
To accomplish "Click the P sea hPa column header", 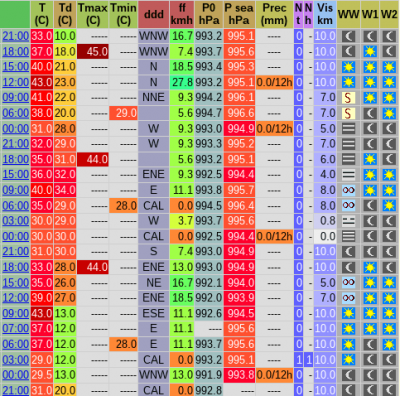I will click(239, 14).
